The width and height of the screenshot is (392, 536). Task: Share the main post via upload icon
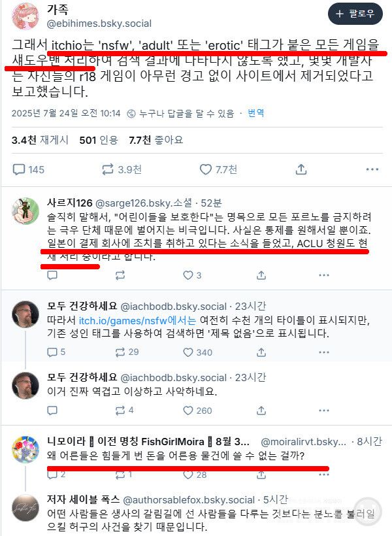(301, 169)
